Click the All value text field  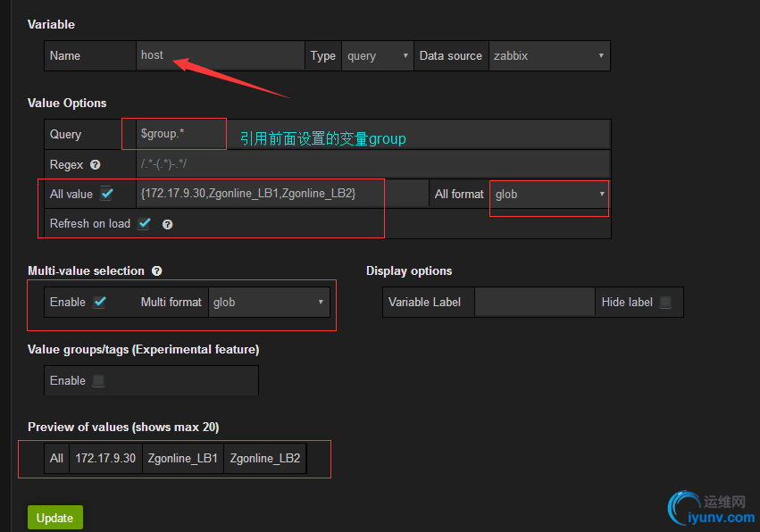[x=281, y=194]
